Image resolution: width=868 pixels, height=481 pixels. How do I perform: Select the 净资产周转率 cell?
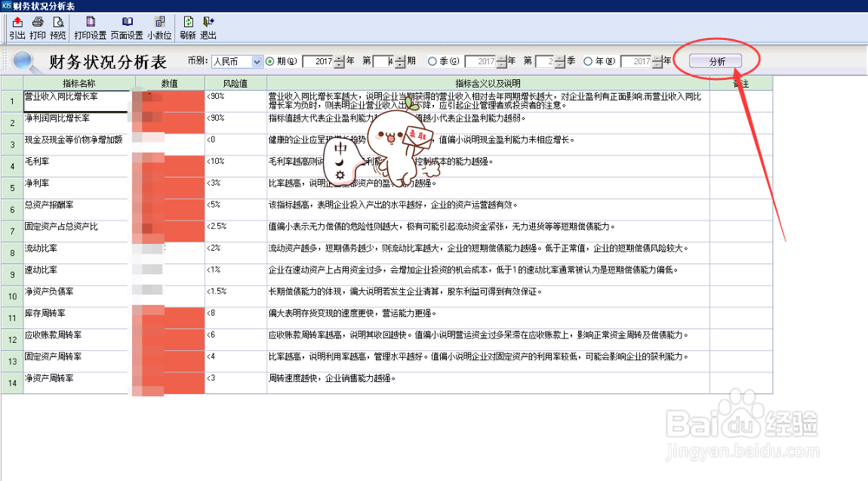pyautogui.click(x=77, y=382)
